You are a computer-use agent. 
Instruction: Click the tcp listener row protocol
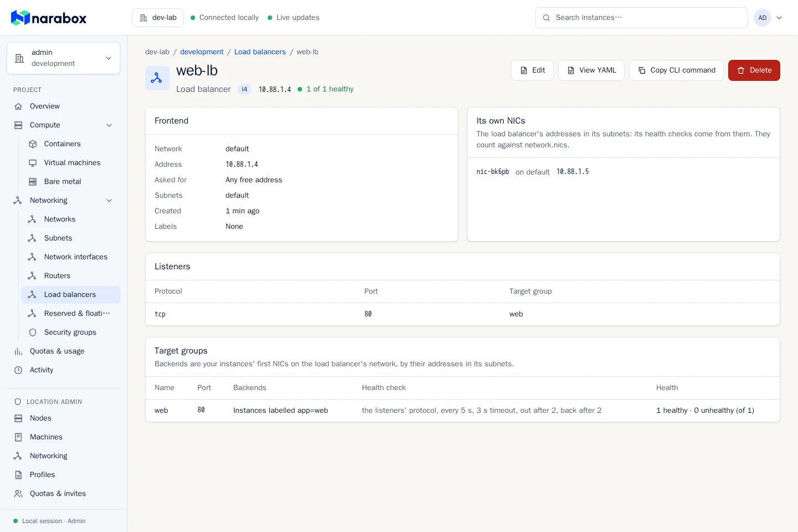(160, 314)
